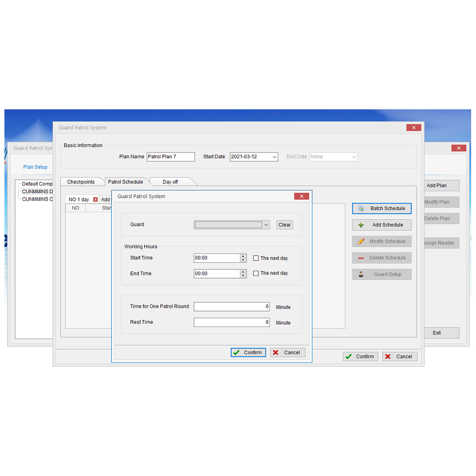The image size is (476, 476).
Task: Enable The next day for Start Time
Action: click(x=256, y=258)
